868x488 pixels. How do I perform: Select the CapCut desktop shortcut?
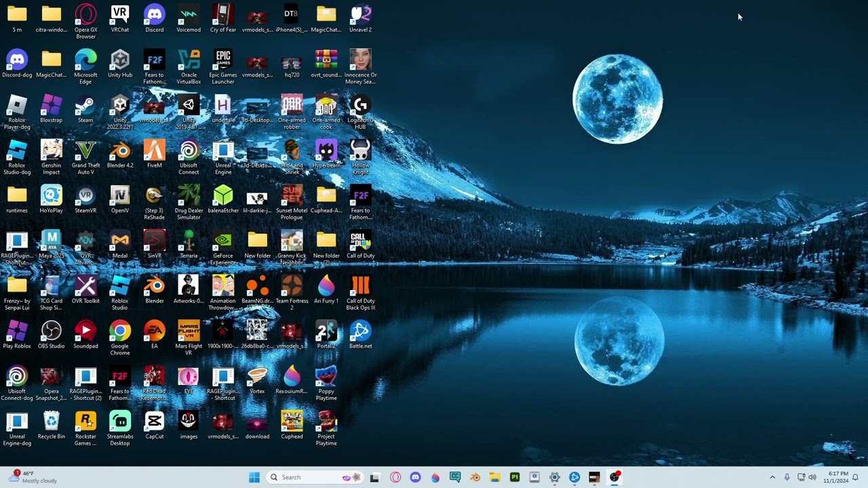[x=155, y=426]
